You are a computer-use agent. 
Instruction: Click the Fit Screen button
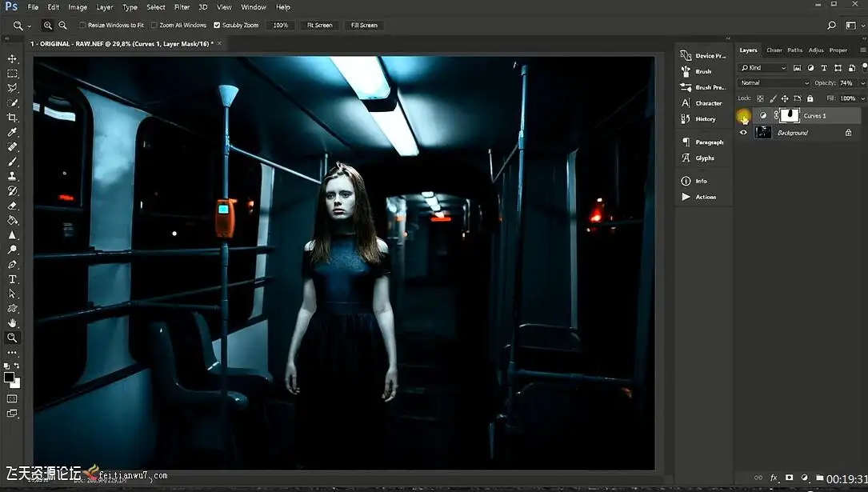(x=319, y=26)
